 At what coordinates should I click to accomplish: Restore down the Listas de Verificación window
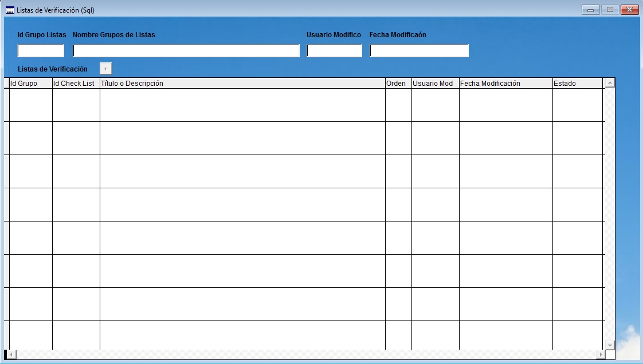pyautogui.click(x=610, y=10)
